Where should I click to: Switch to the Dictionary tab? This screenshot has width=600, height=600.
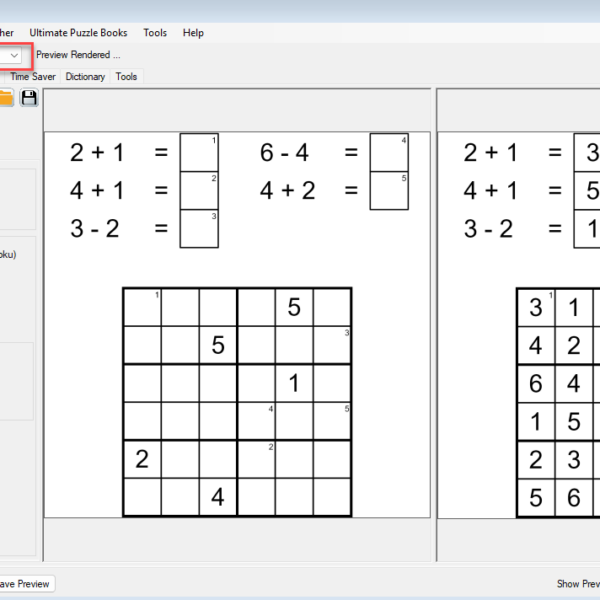point(85,77)
